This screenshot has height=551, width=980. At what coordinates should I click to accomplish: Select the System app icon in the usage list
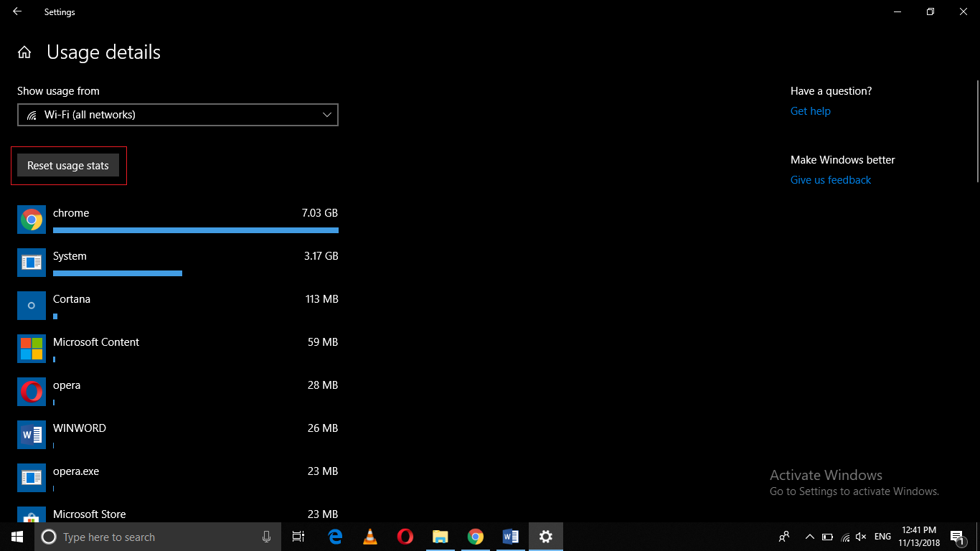pyautogui.click(x=32, y=263)
